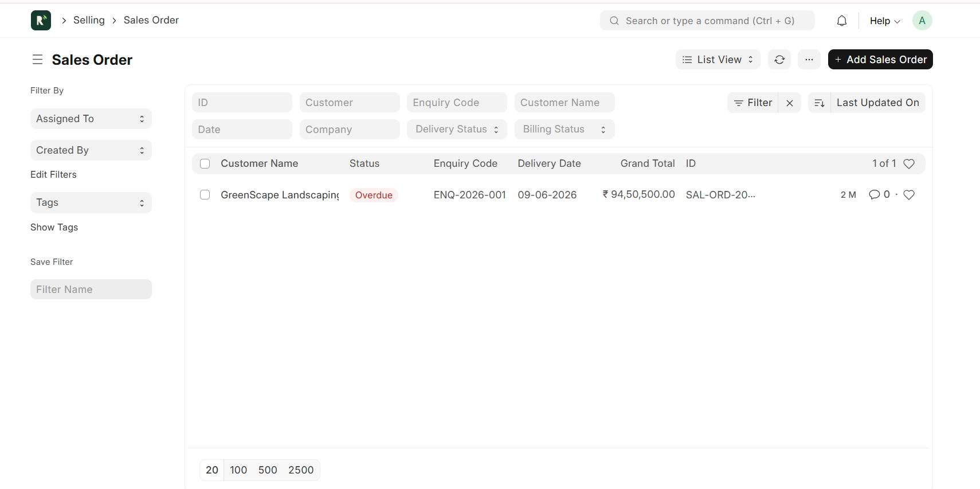This screenshot has width=980, height=489.
Task: Open the Delivery Status dropdown
Action: [x=457, y=130]
